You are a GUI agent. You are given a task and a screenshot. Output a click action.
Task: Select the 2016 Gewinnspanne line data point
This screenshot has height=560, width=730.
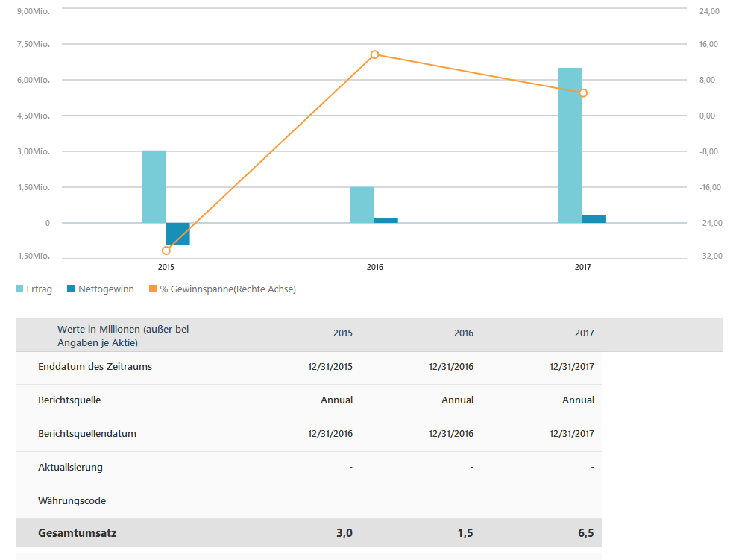375,55
